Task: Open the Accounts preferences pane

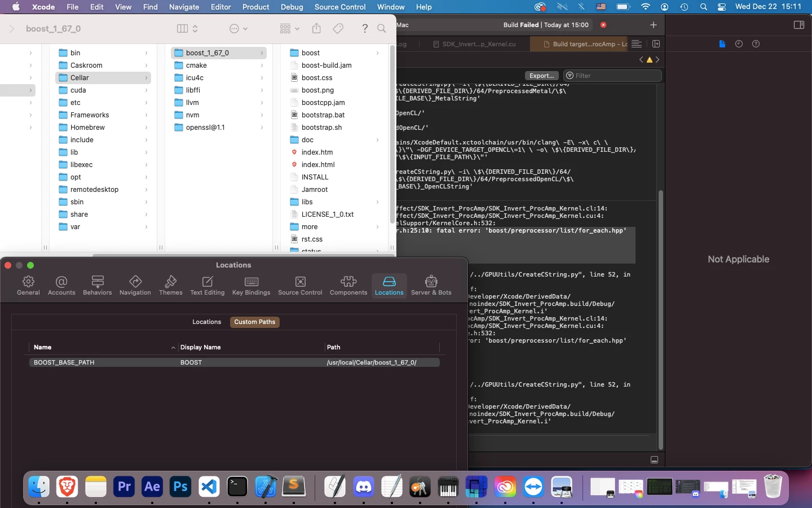Action: (x=61, y=286)
